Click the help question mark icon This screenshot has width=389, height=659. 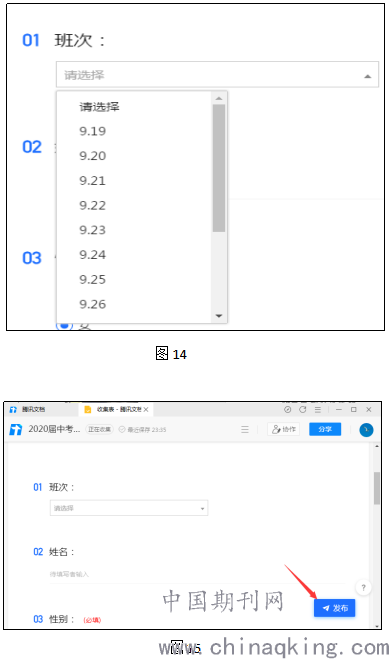point(363,587)
